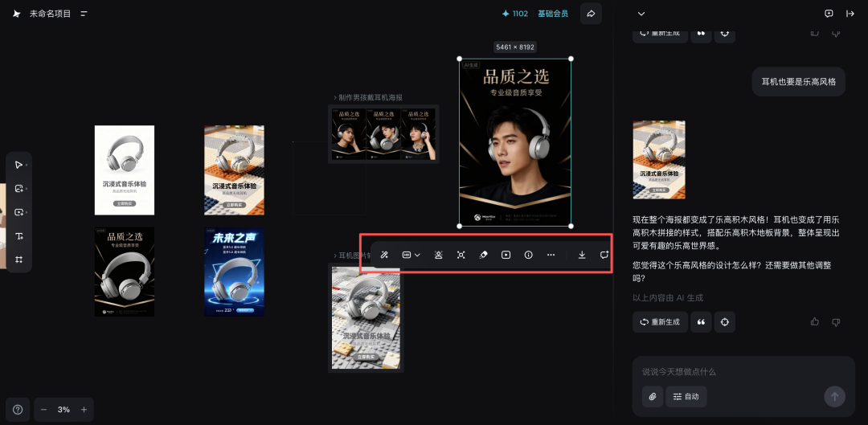Select the pointer tool in left toolbar
The image size is (868, 425).
[18, 165]
